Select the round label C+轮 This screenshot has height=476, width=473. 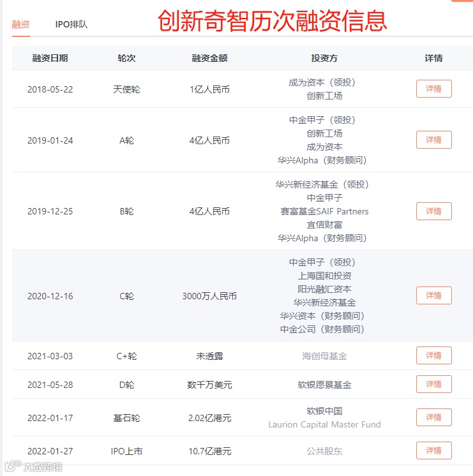[126, 356]
